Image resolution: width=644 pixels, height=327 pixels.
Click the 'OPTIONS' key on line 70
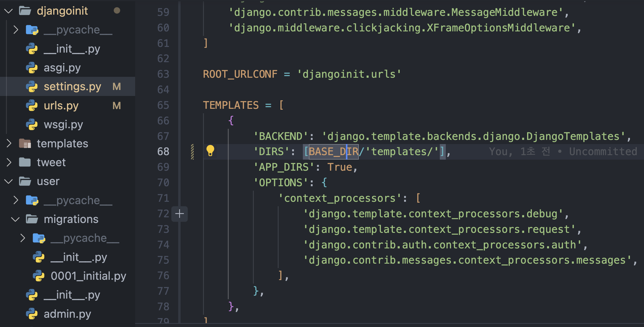tap(281, 183)
